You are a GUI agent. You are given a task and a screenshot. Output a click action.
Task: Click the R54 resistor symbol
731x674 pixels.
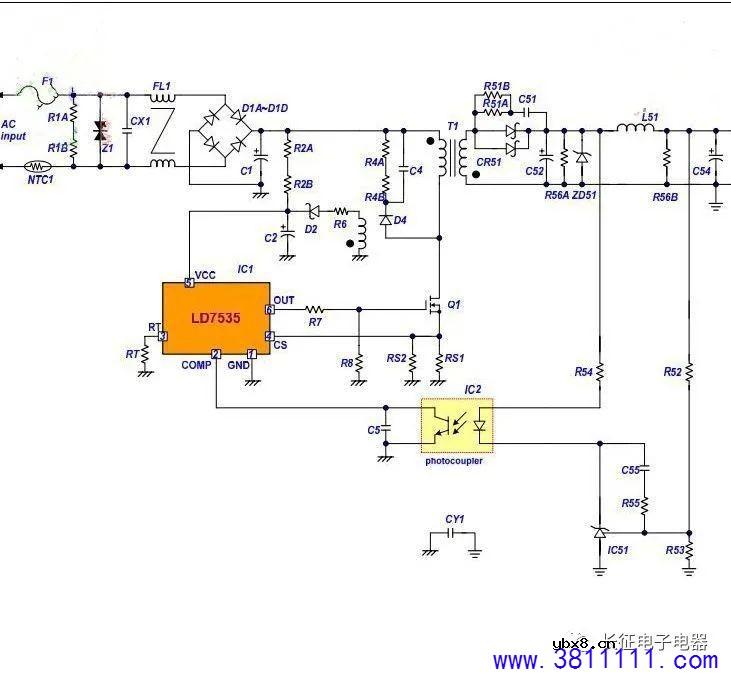click(x=600, y=370)
